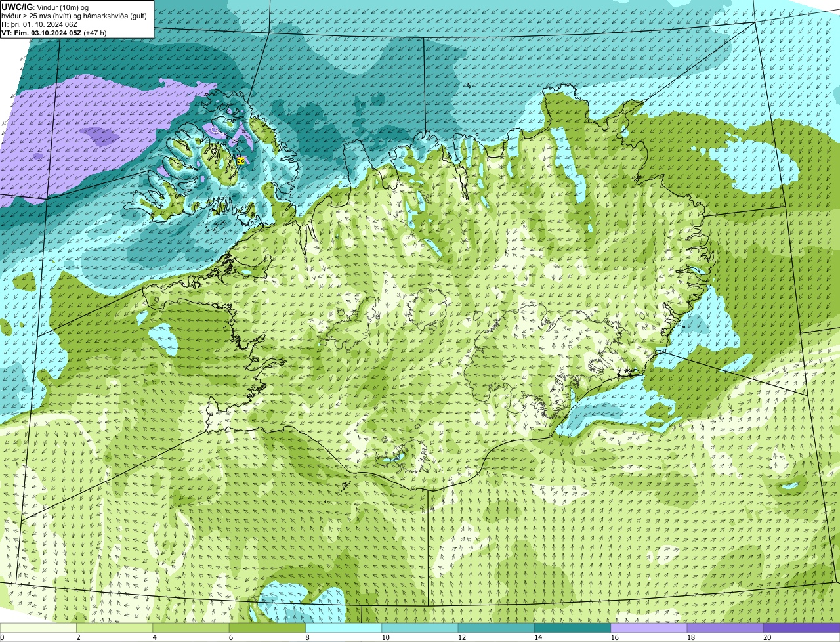Click the 0–2 m/s palest legend swatch
Screen dimensions: 840x642
pos(38,628)
